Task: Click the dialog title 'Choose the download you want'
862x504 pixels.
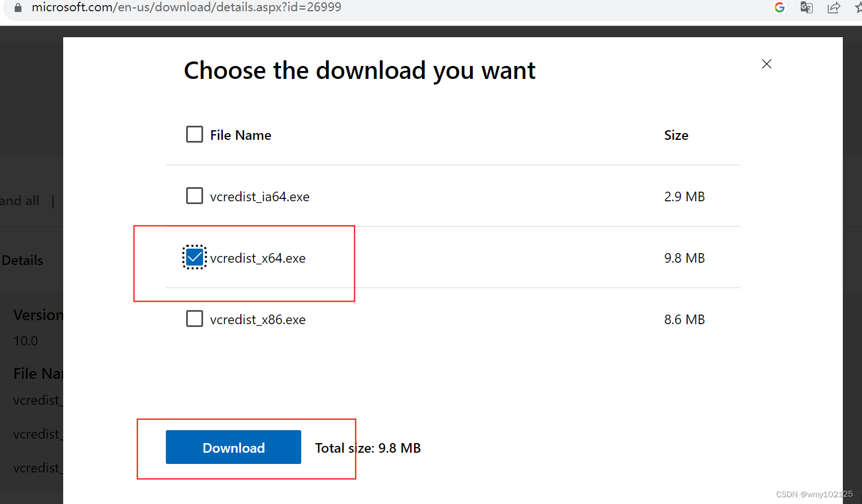Action: click(x=359, y=70)
